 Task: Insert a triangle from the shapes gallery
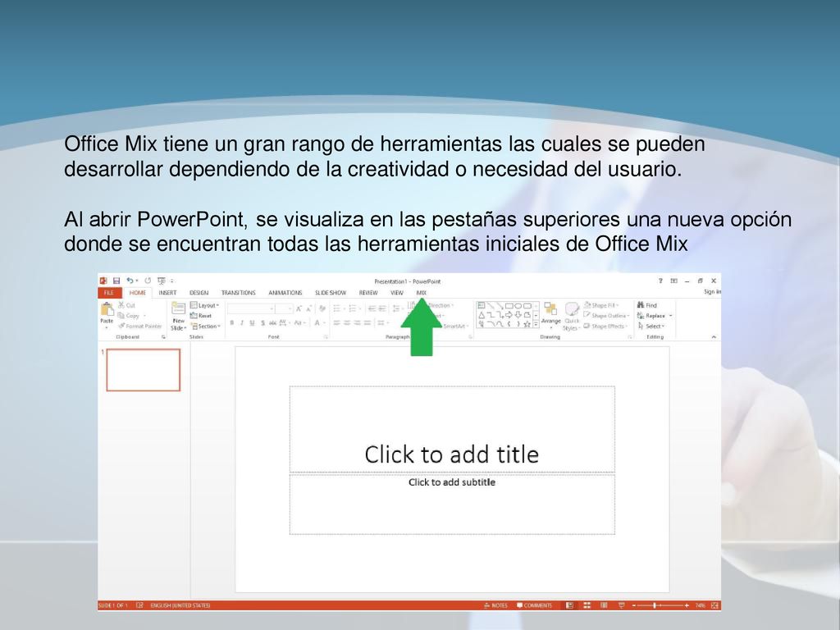[482, 315]
